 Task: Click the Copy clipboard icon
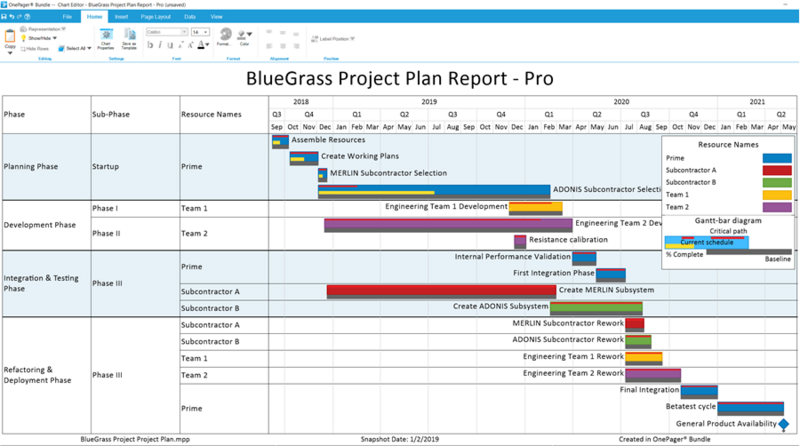(10, 36)
